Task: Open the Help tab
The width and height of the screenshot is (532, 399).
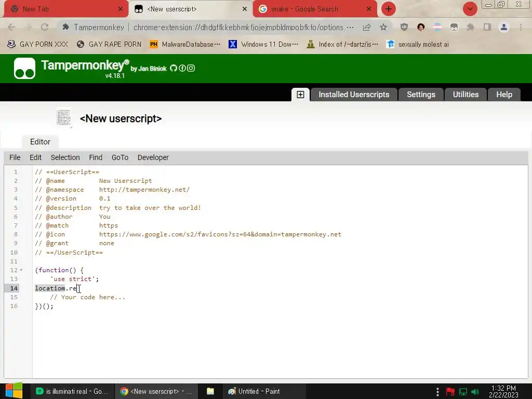Action: click(x=504, y=95)
